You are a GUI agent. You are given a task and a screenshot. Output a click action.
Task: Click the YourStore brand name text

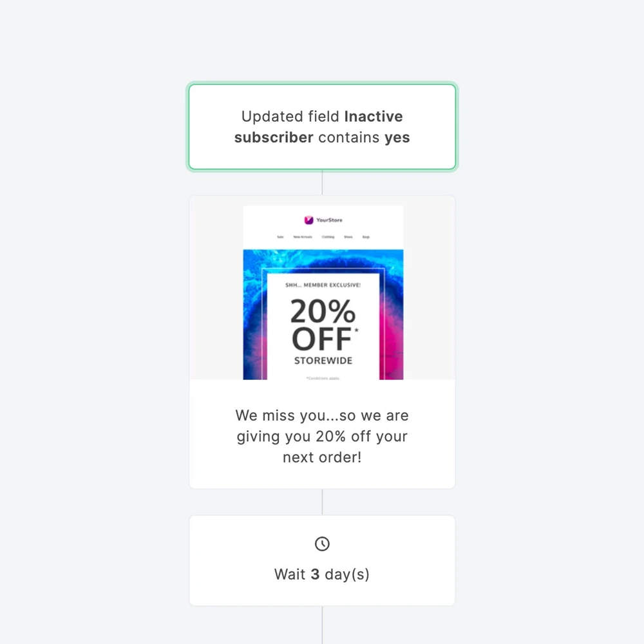coord(329,220)
